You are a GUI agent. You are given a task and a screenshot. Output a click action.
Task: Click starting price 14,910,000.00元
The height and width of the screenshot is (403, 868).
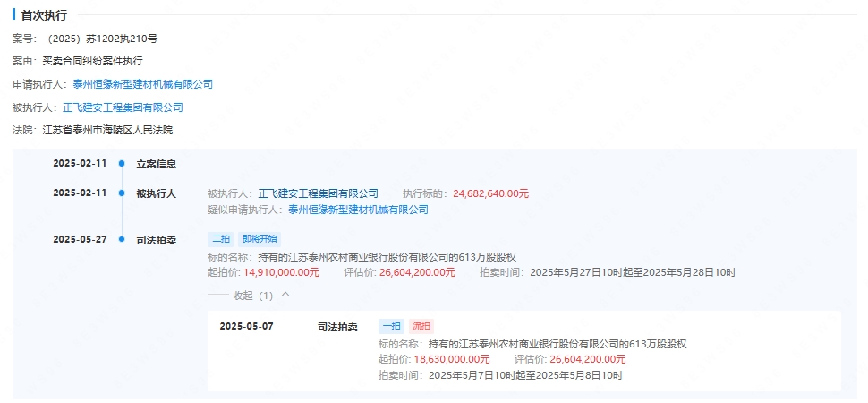click(281, 272)
